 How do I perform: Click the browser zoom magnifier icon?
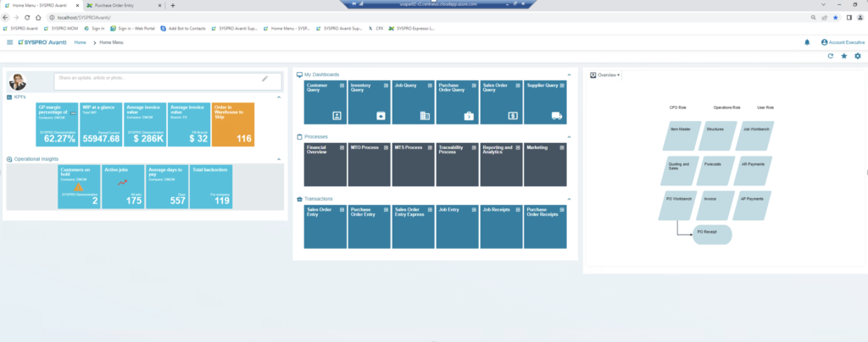[x=813, y=18]
